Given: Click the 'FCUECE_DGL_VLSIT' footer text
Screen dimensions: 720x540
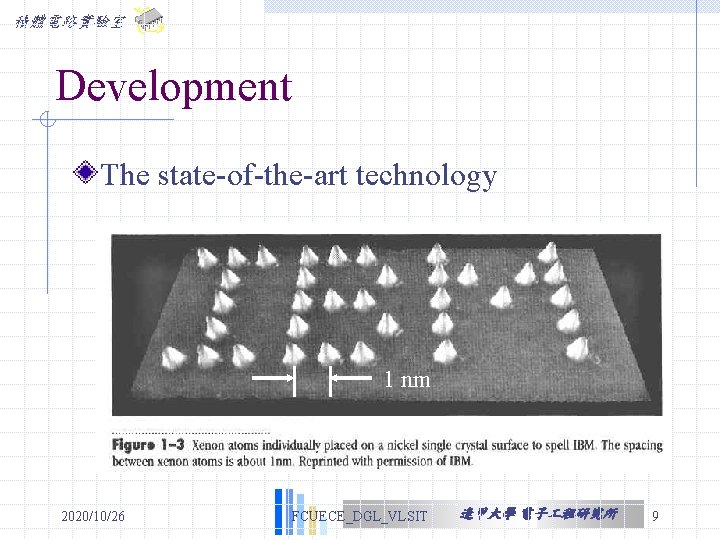Looking at the screenshot, I should tap(359, 516).
